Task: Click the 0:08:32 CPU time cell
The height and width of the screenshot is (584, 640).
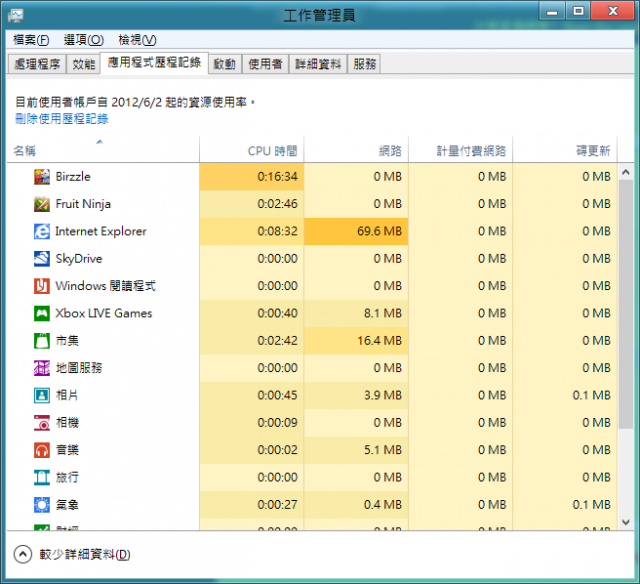Action: 251,231
